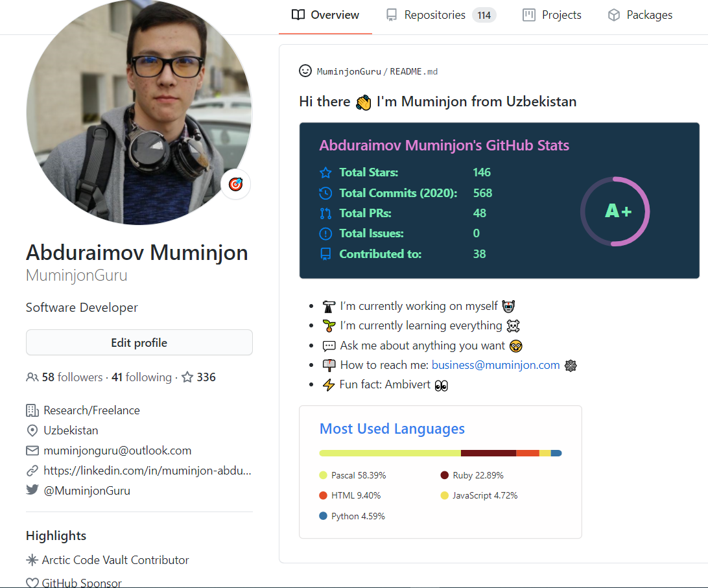Click the Pascal 58.39% label
Screen dimensions: 708x588
[359, 476]
